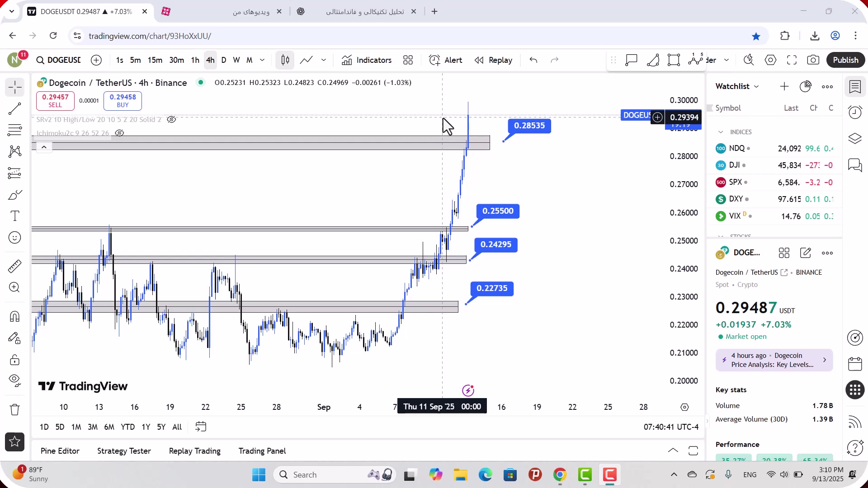
Task: Open the emoji icons tool
Action: (x=15, y=238)
